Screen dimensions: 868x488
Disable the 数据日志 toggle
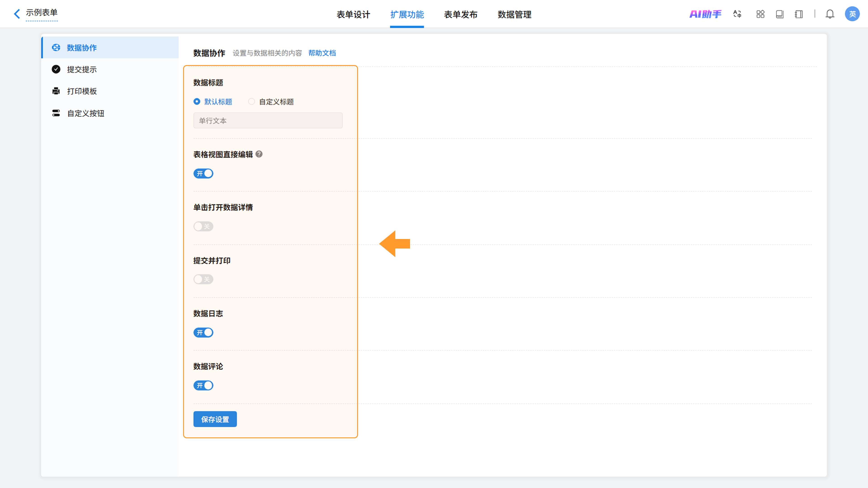point(203,332)
